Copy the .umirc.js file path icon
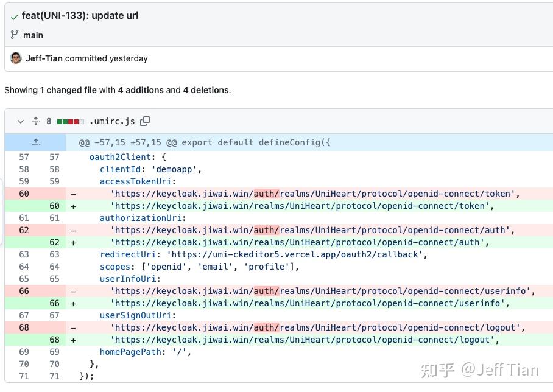 [x=145, y=121]
